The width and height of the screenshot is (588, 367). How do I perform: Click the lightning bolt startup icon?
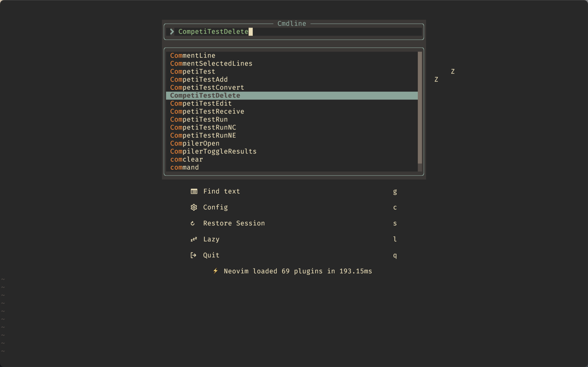pos(216,271)
